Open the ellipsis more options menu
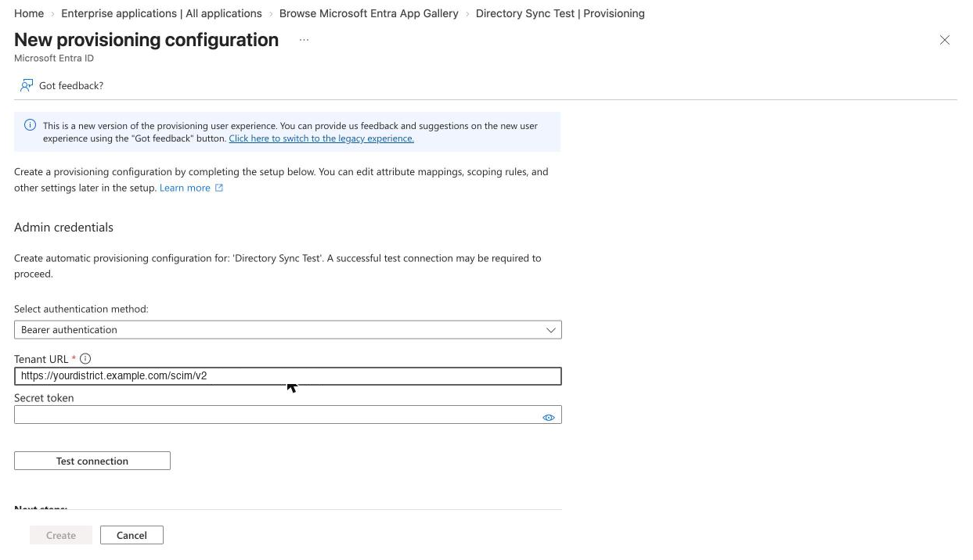 coord(304,40)
